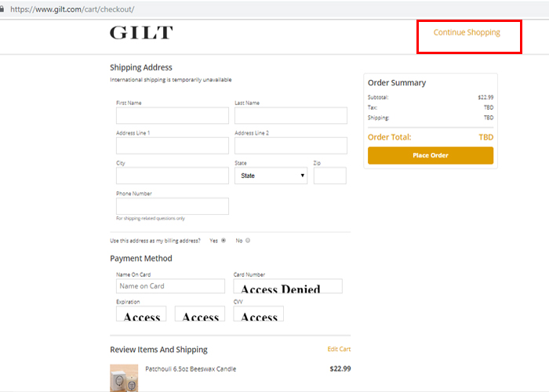Screen dimensions: 549x392
Task: Click the Payment Method heading
Action: pos(141,258)
